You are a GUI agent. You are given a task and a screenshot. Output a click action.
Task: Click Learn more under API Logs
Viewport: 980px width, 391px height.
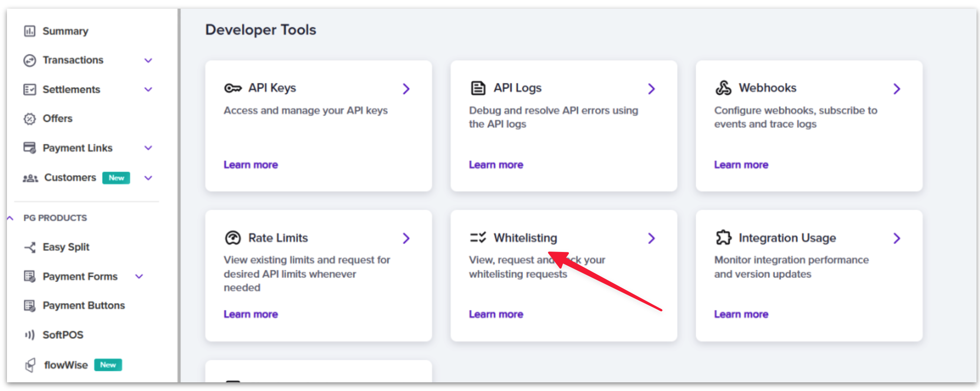[496, 165]
